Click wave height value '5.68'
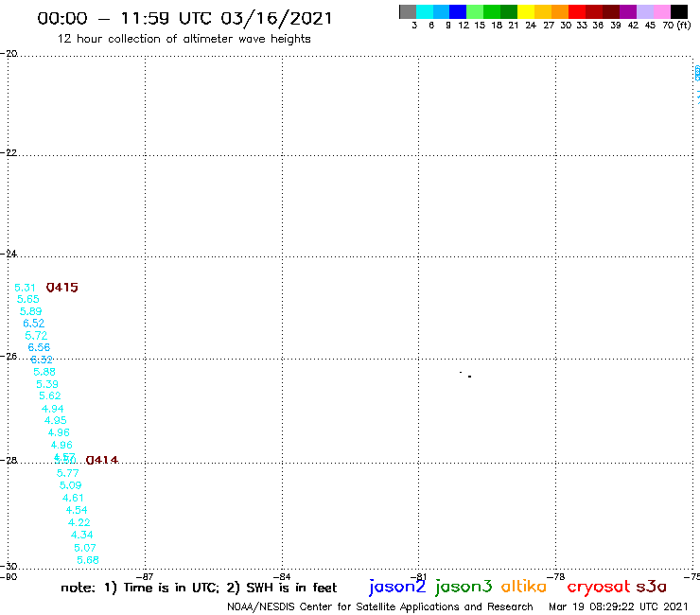The image size is (700, 615). point(88,559)
